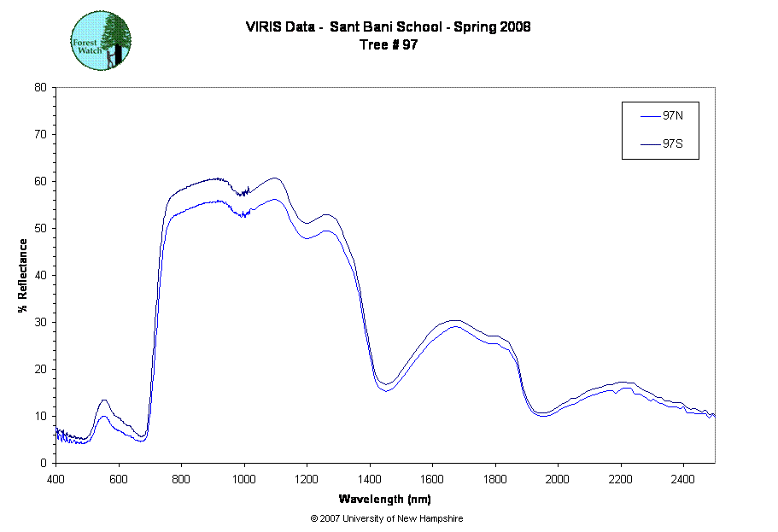Select the 97S legend label

[673, 144]
